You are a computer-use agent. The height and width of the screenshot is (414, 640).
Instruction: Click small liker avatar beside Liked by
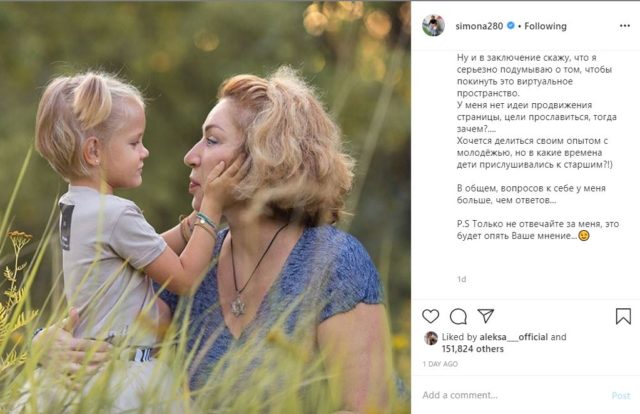point(431,338)
